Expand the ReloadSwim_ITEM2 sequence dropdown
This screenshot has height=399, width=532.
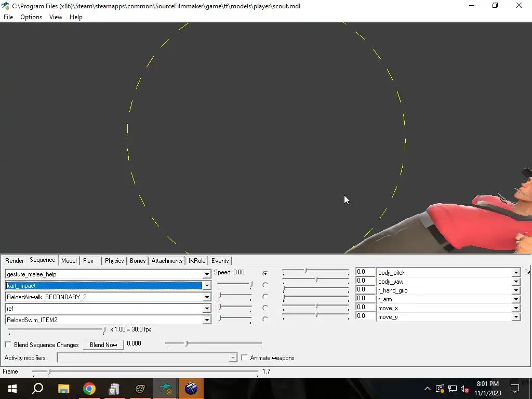coord(207,320)
